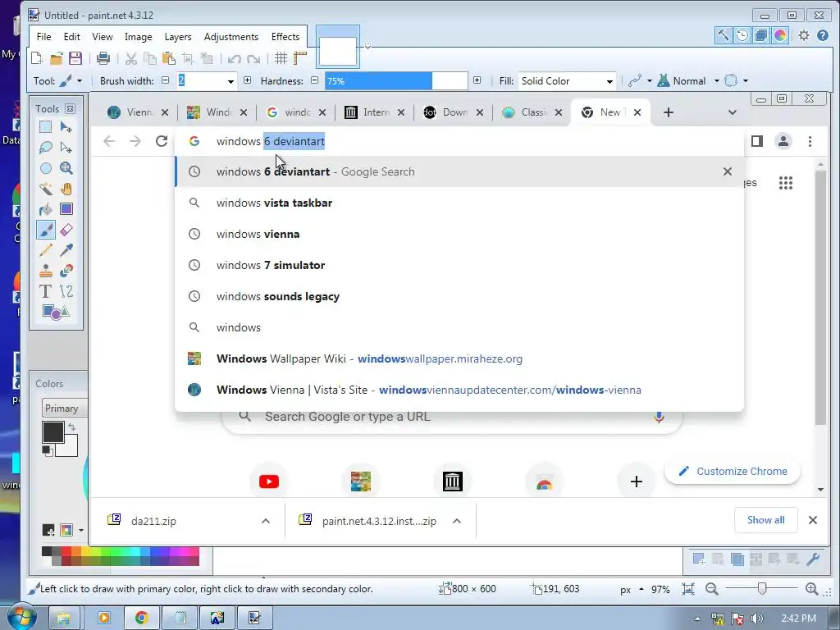Paste from clipboard in toolbar
Image resolution: width=840 pixels, height=630 pixels.
(x=169, y=58)
